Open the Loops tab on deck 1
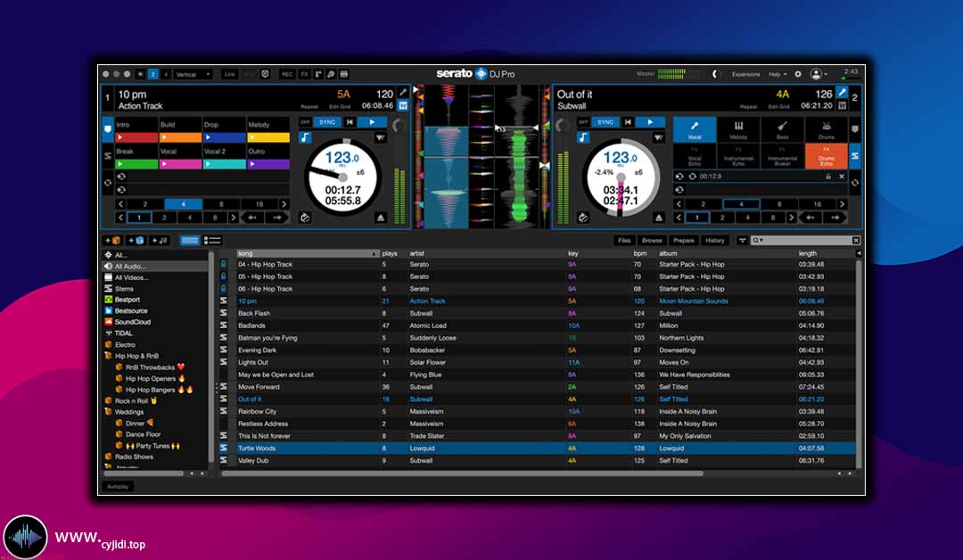 pos(108,183)
